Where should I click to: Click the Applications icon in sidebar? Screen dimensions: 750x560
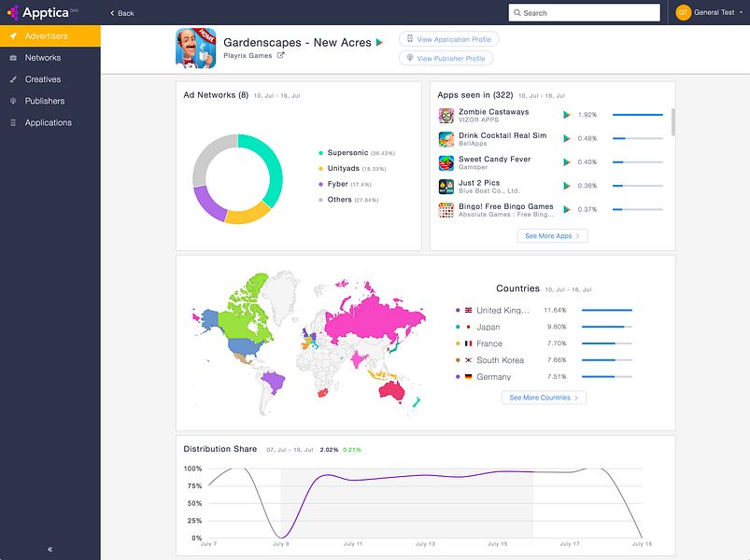tap(13, 123)
